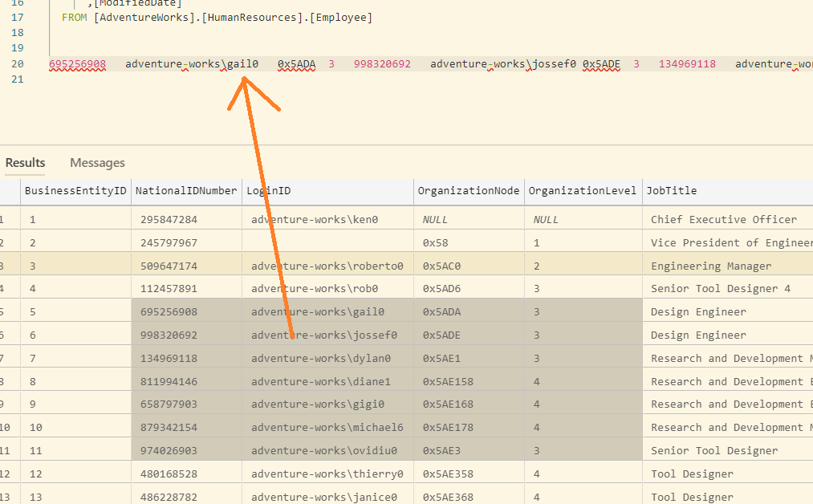Select login adventure-works\rob0 cell
Viewport: 813px width, 504px height.
(x=327, y=288)
